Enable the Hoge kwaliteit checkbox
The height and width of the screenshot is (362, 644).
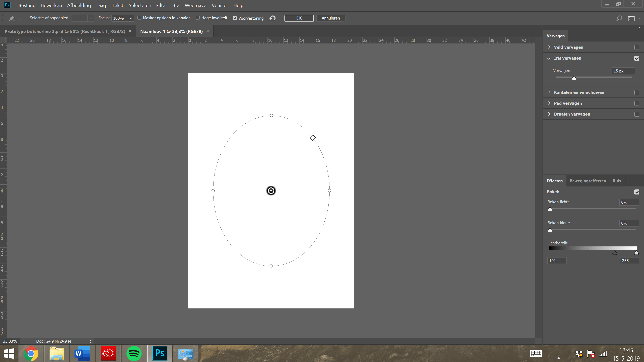(198, 18)
